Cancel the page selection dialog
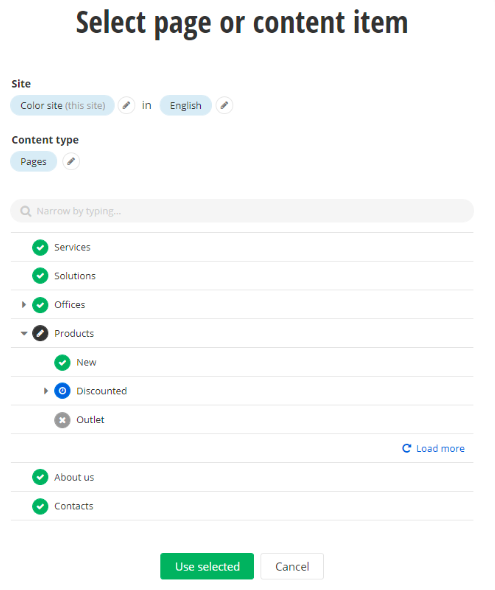Screen dimensions: 495x590 point(292,566)
